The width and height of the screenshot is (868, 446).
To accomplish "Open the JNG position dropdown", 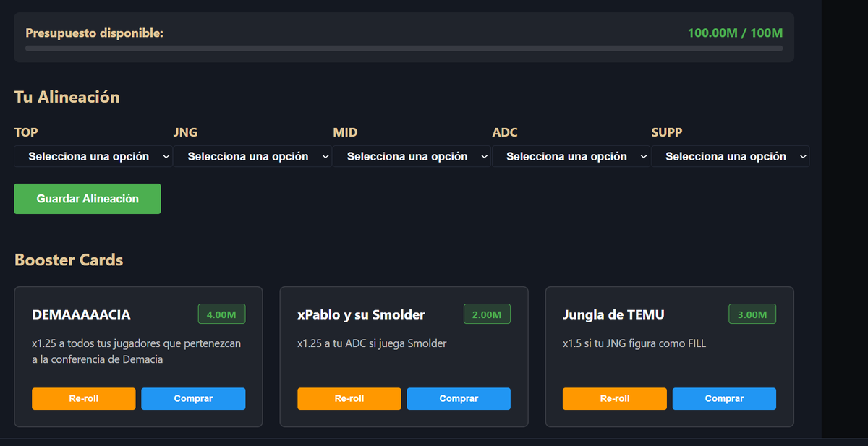I will tap(252, 156).
